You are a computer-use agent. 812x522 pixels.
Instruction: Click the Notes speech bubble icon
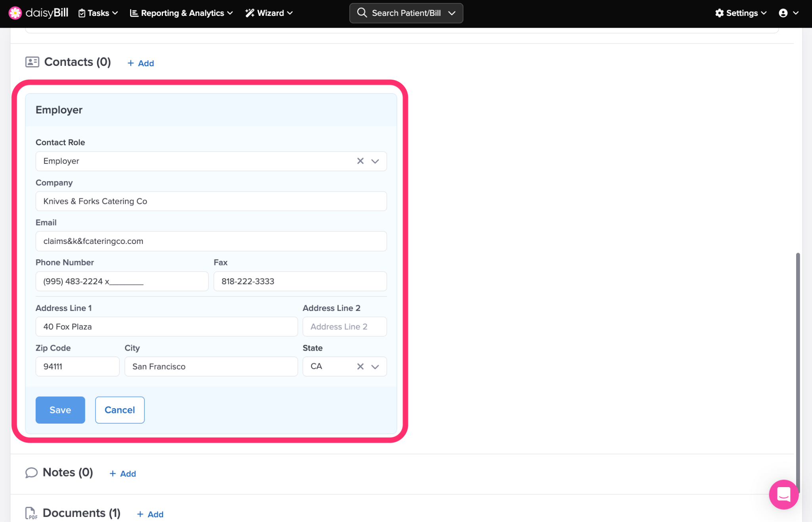point(31,472)
